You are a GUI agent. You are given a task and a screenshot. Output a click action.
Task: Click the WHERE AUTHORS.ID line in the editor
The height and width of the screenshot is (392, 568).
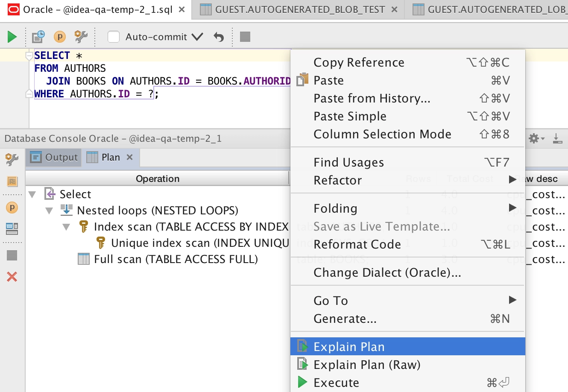[x=97, y=94]
